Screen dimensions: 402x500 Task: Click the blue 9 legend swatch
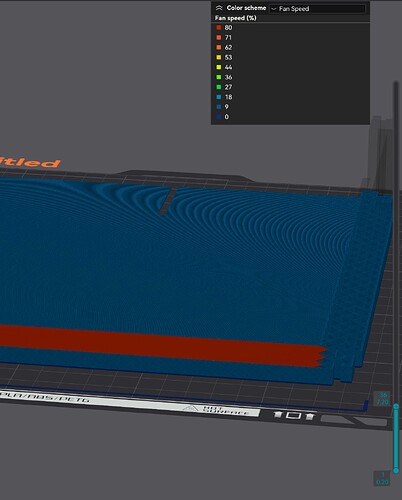pos(219,107)
